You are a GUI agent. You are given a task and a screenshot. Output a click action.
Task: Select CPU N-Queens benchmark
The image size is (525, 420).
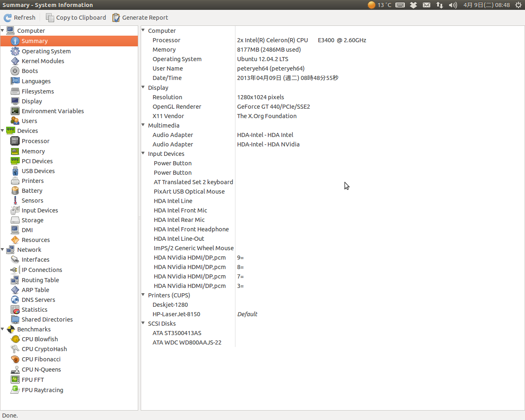(x=41, y=370)
